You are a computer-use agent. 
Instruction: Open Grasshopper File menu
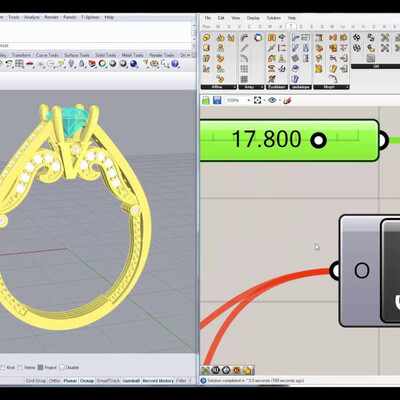(208, 18)
